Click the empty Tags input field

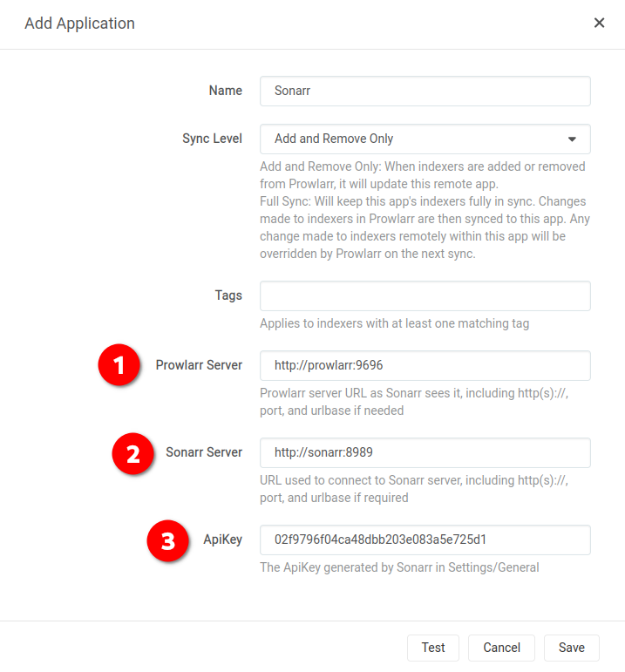[x=425, y=295]
